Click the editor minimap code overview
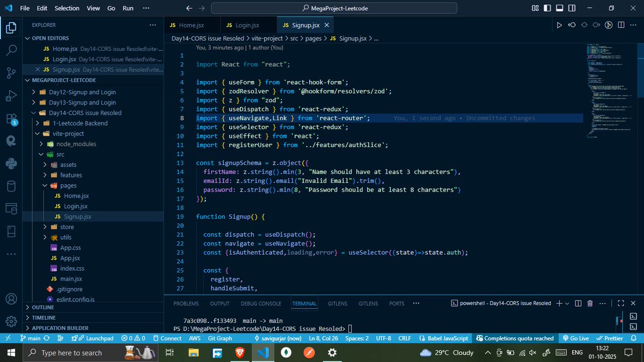The image size is (644, 362). coord(612,91)
